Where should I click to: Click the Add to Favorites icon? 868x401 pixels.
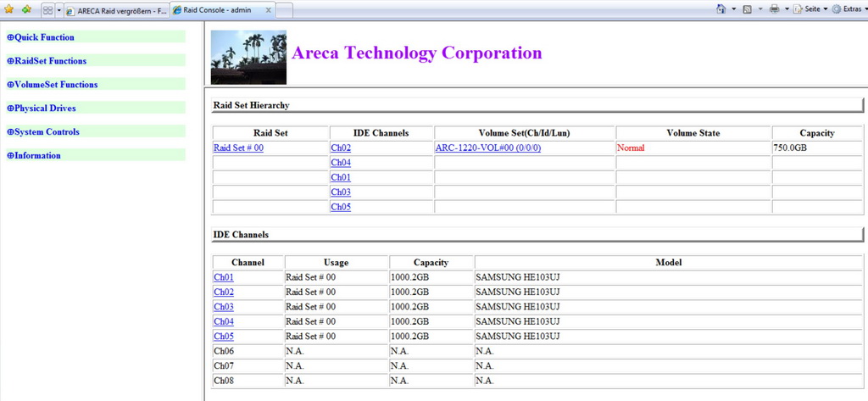click(x=26, y=9)
